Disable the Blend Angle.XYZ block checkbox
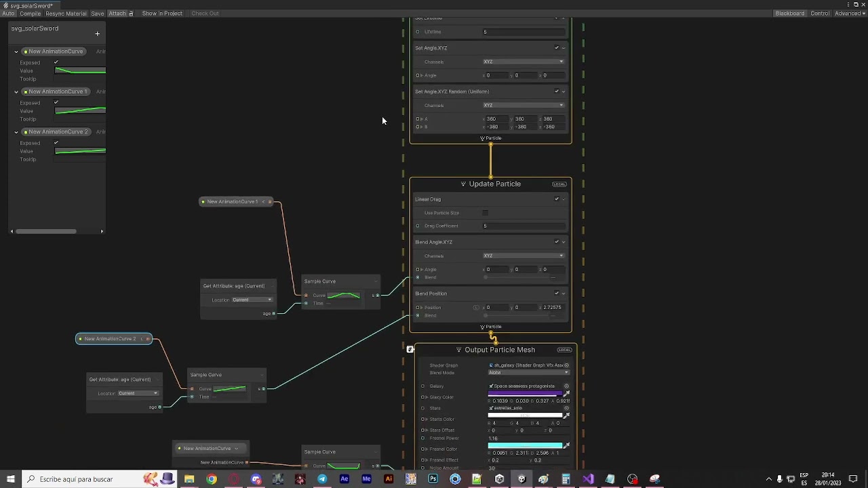This screenshot has height=488, width=868. (557, 242)
